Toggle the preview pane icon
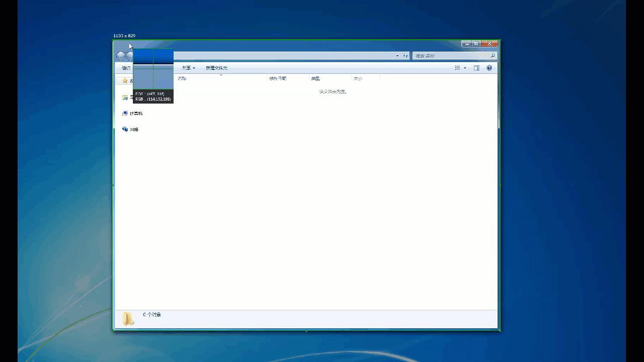The image size is (644, 362). click(476, 68)
